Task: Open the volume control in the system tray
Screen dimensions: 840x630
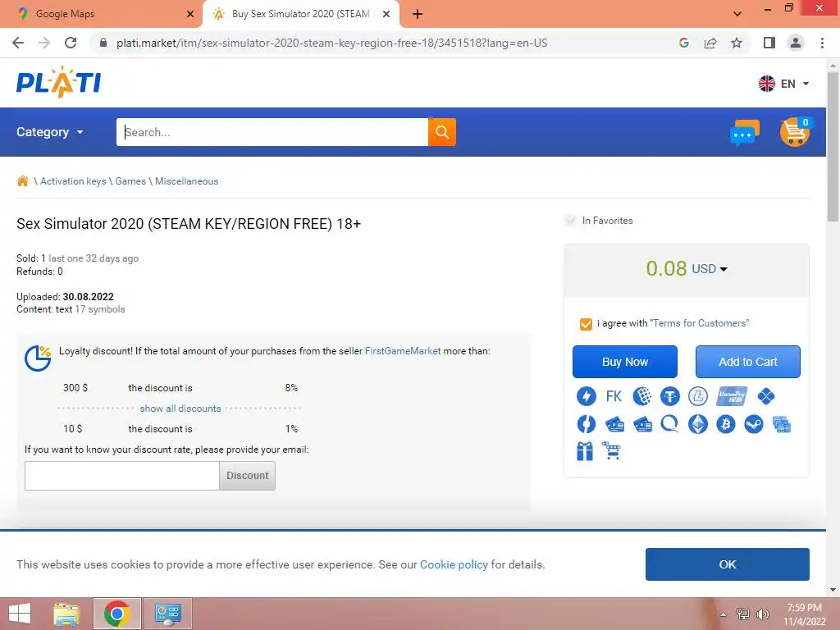Action: tap(763, 614)
